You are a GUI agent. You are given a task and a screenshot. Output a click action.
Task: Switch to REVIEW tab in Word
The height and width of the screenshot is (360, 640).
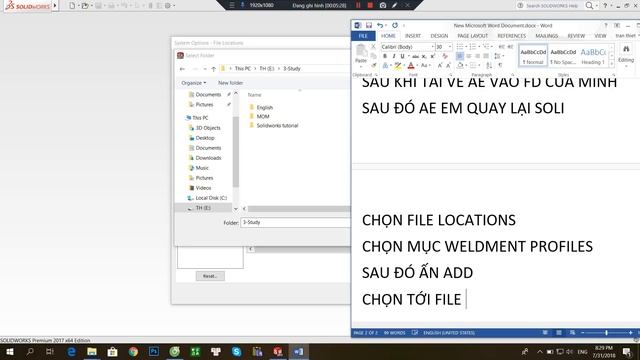point(576,36)
